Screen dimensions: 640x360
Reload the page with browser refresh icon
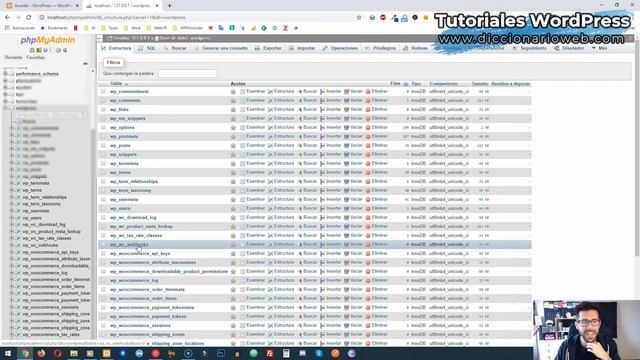pos(29,18)
